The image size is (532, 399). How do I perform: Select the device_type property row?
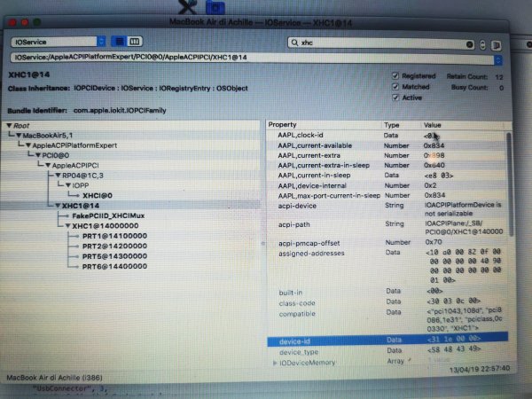(387, 351)
